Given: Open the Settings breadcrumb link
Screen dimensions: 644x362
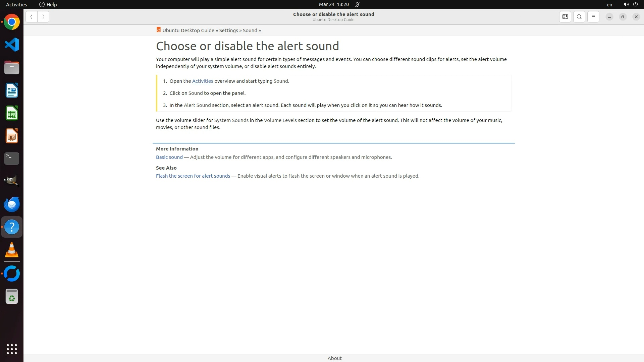Looking at the screenshot, I should click(x=228, y=31).
